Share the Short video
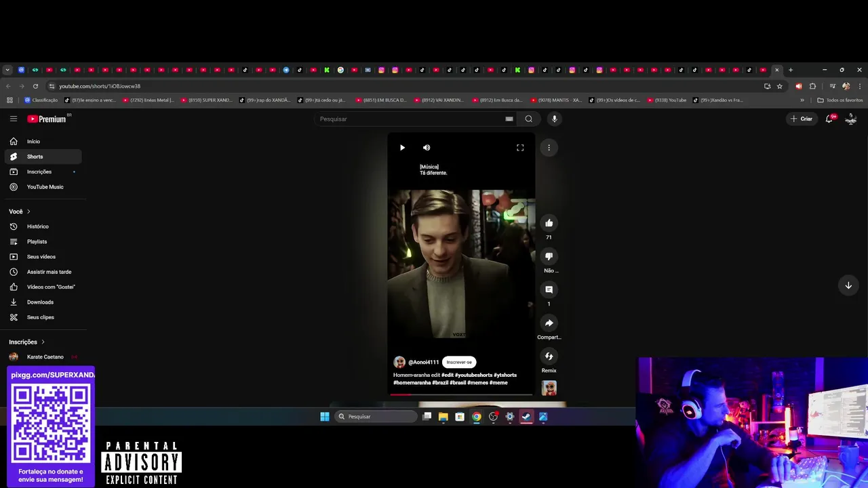Viewport: 868px width, 488px height. click(x=549, y=323)
